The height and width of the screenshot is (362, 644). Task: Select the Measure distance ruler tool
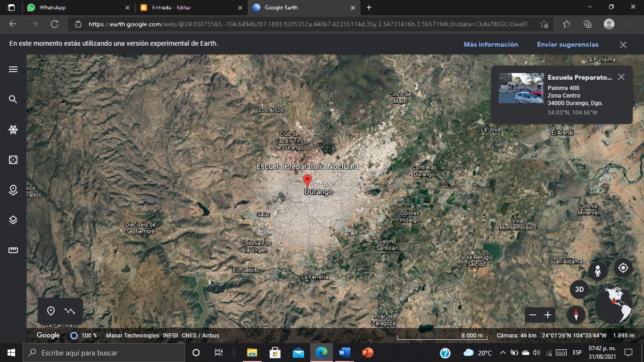tap(13, 250)
